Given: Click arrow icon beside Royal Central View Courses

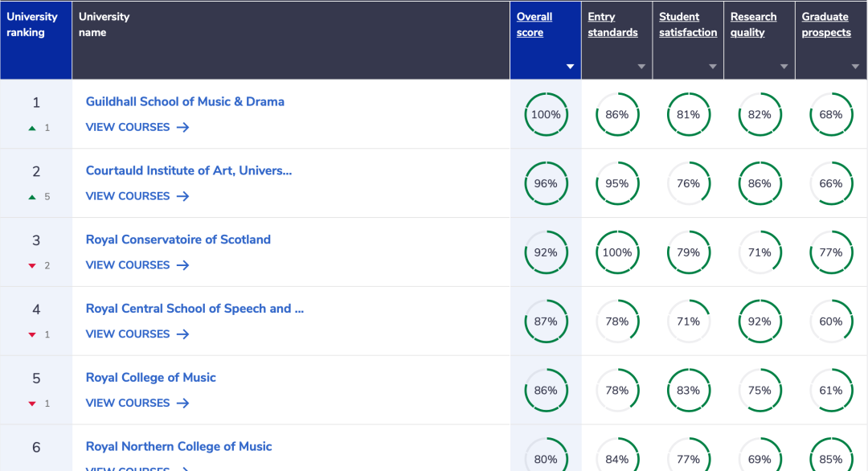Looking at the screenshot, I should point(182,334).
